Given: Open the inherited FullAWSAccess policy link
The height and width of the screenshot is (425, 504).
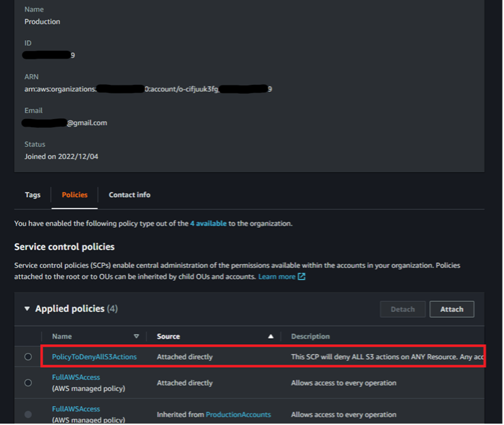Looking at the screenshot, I should click(x=75, y=409).
